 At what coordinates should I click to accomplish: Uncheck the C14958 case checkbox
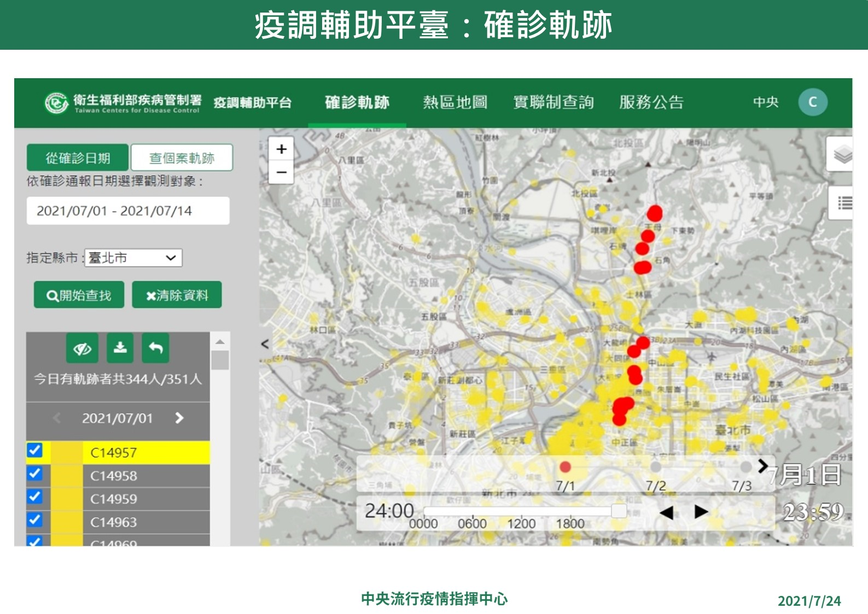(x=34, y=473)
